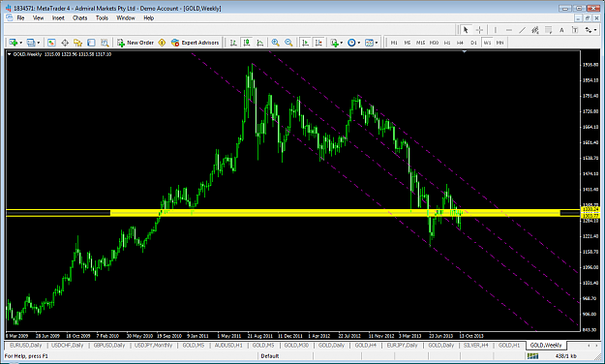The image size is (605, 364).
Task: Click the Templates icon
Action: 369,43
